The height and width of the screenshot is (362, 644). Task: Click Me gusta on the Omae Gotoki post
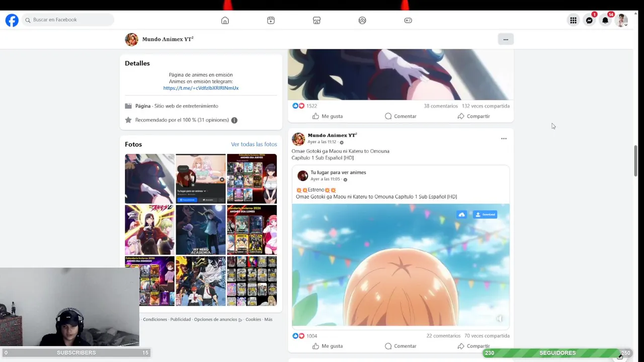[328, 346]
